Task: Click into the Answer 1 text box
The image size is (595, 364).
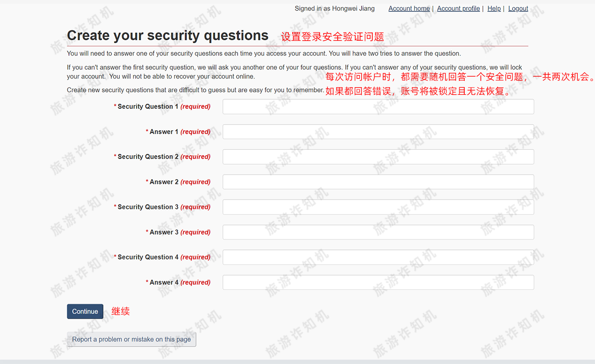Action: (378, 132)
